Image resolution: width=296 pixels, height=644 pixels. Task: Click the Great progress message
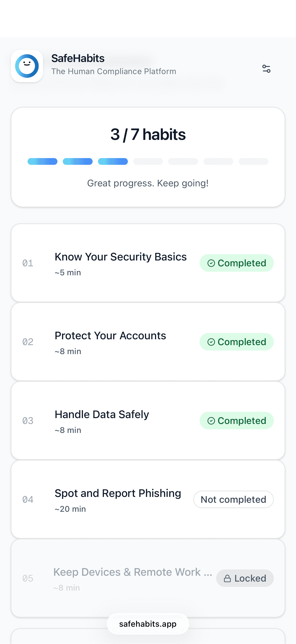tap(148, 183)
